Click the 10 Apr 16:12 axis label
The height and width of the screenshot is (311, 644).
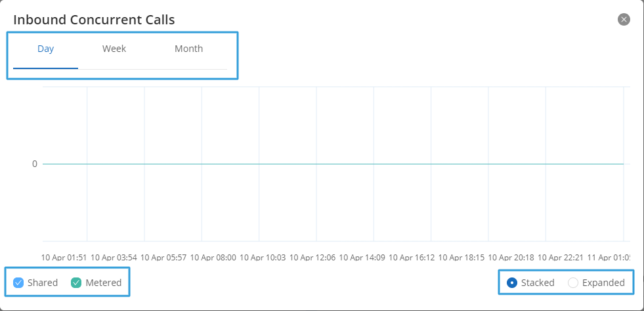[412, 258]
